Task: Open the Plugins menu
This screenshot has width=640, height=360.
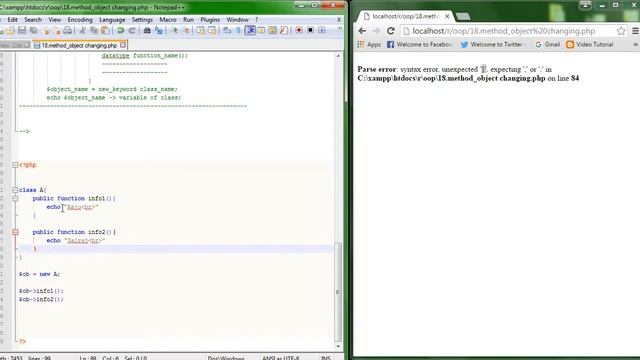Action: (x=210, y=20)
